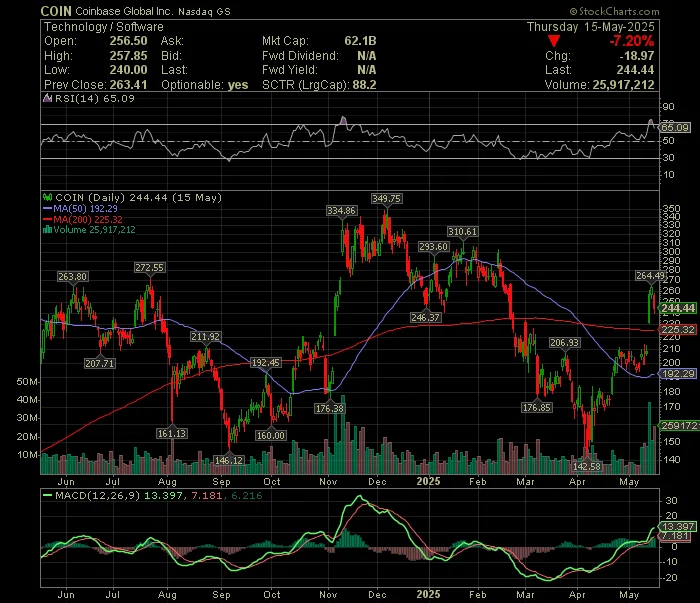The width and height of the screenshot is (700, 603).
Task: Click the 207.71 low price label
Action: pyautogui.click(x=100, y=363)
